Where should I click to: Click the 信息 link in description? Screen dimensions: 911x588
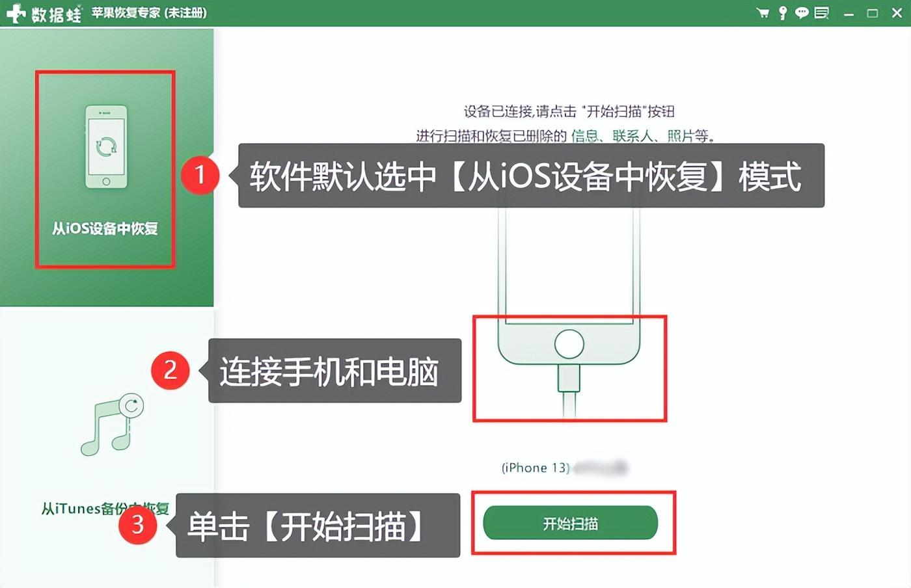click(x=584, y=136)
